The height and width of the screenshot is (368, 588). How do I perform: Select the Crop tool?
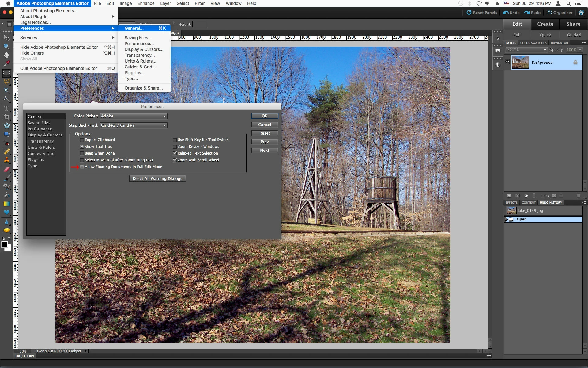[x=6, y=117]
